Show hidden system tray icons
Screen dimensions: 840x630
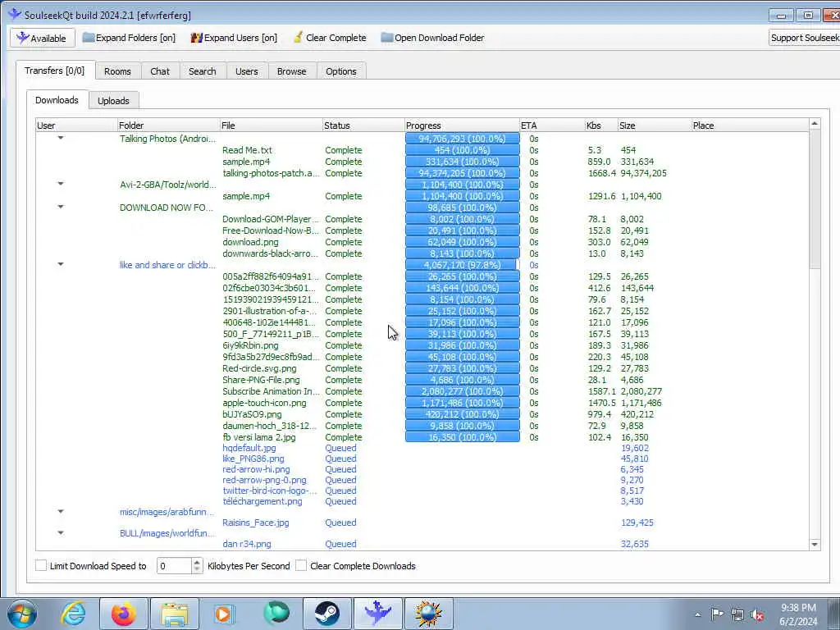click(x=697, y=614)
